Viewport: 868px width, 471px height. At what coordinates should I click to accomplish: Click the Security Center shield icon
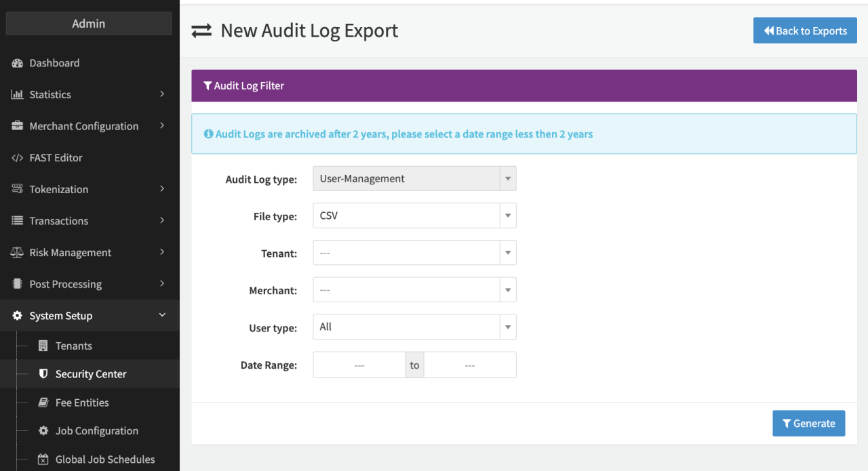point(43,374)
